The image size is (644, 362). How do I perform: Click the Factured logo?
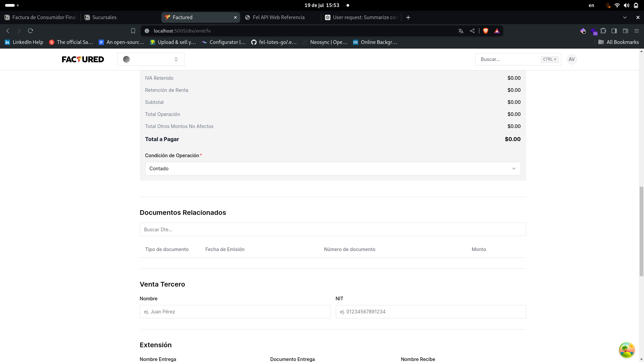83,59
